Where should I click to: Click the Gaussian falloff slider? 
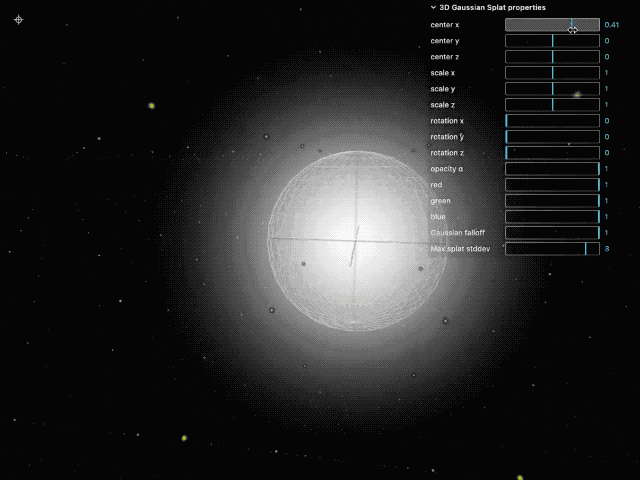click(552, 233)
